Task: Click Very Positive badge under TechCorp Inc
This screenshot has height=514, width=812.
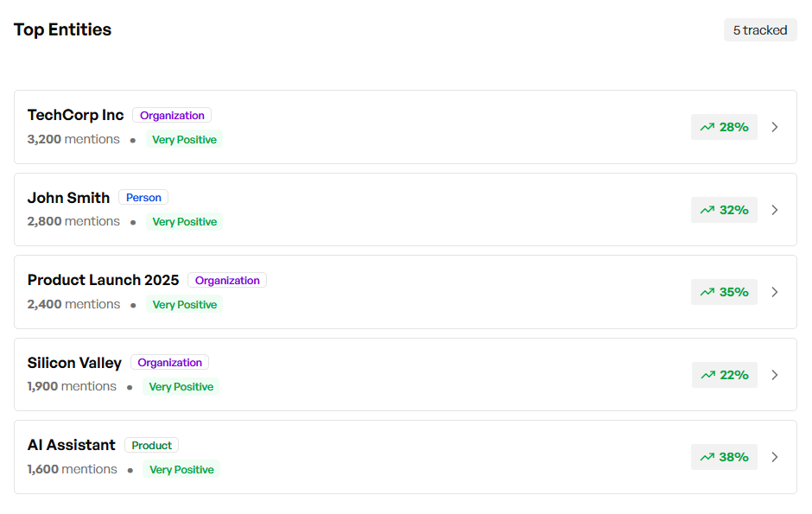Action: (x=184, y=139)
